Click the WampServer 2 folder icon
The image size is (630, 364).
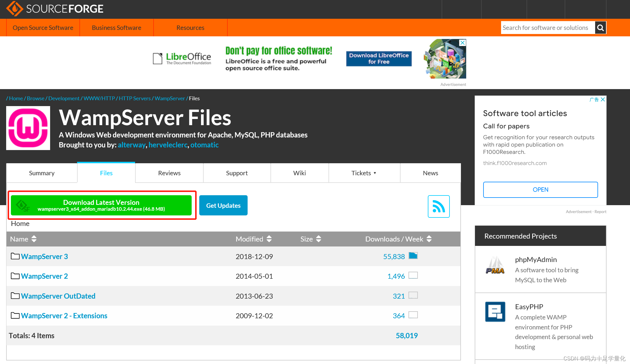pos(15,276)
